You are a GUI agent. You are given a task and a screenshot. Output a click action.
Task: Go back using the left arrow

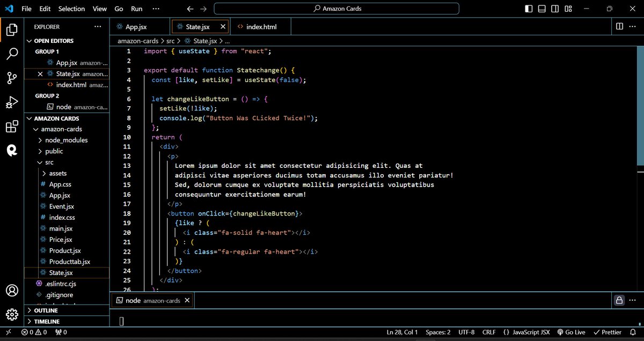point(190,9)
